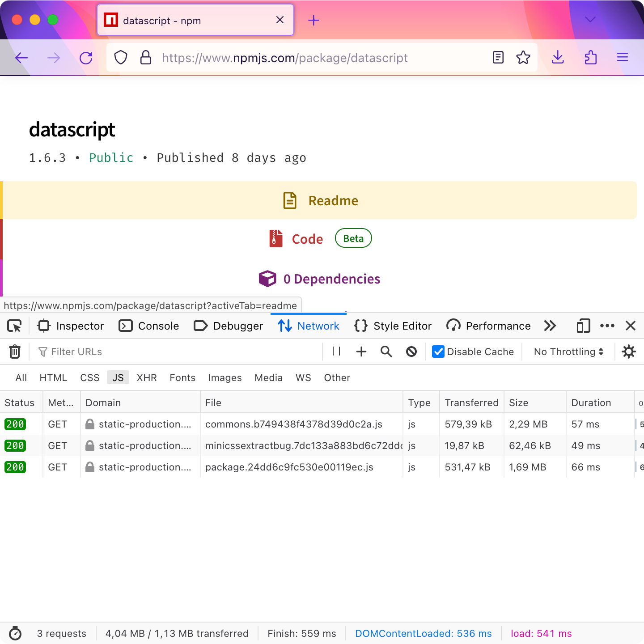Enter responsive design mode
Screen dimensions: 644x644
coord(583,326)
